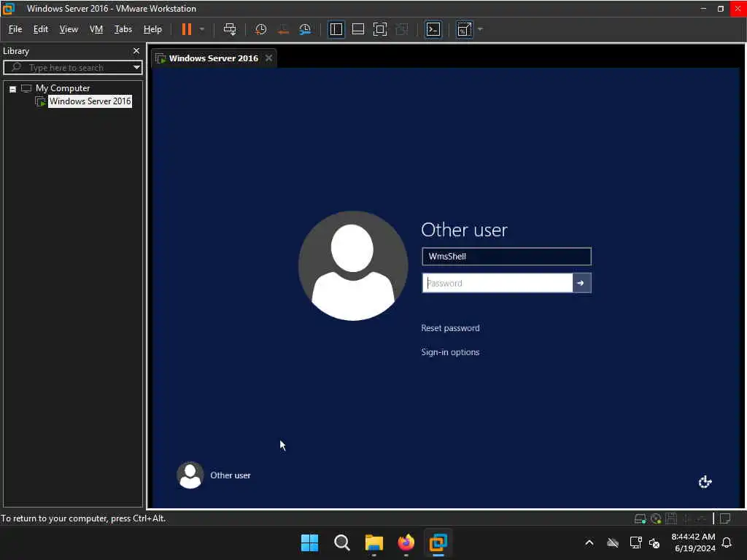Click the stretch guest display icon
The height and width of the screenshot is (560, 747).
464,29
